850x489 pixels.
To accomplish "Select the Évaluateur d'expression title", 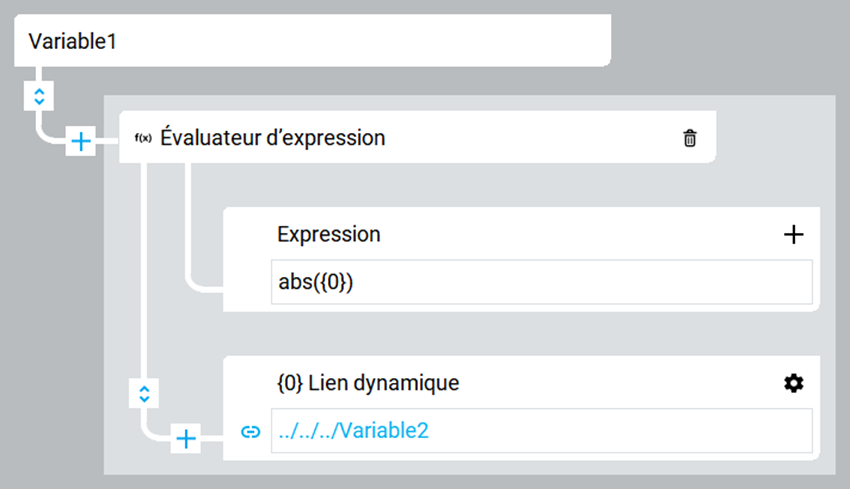I will [273, 138].
